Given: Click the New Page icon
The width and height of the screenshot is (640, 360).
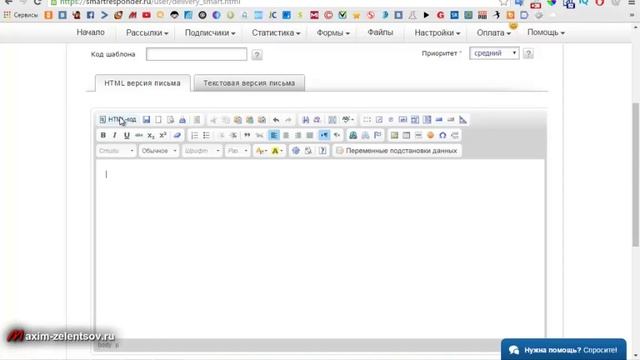Looking at the screenshot, I should (x=158, y=120).
